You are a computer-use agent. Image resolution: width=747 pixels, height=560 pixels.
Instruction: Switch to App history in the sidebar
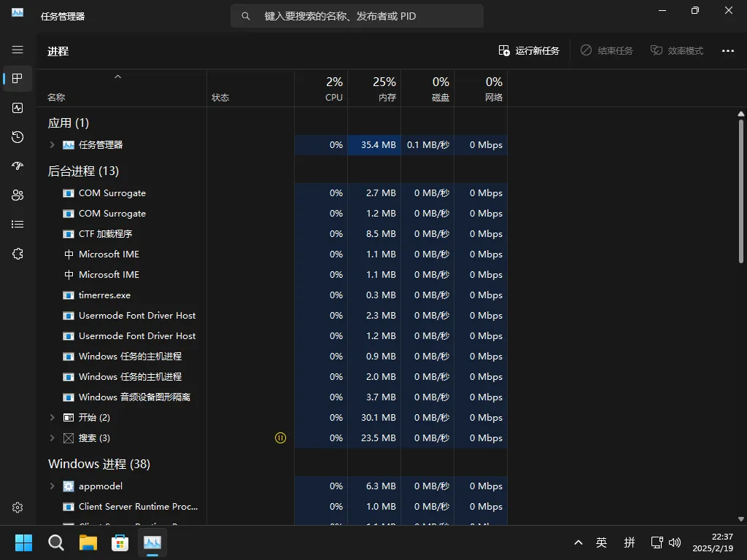(17, 137)
